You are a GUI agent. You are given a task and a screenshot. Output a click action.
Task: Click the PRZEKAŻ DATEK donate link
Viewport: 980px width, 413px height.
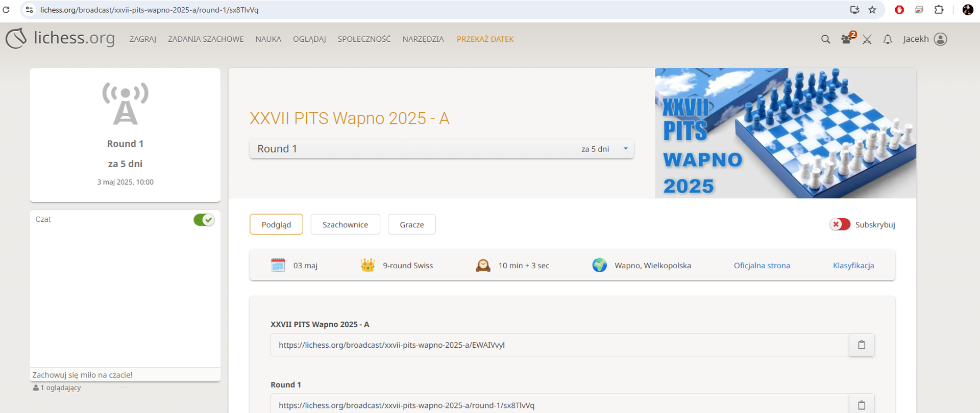485,39
